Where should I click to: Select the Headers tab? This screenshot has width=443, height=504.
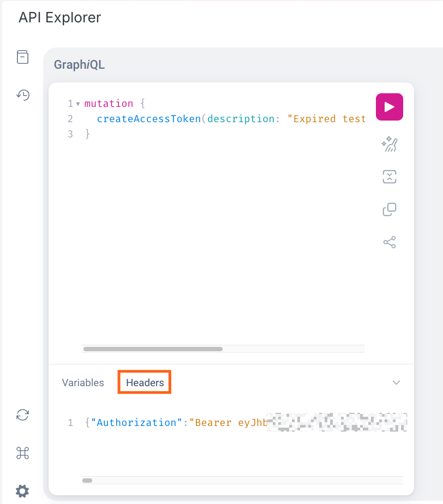(145, 383)
